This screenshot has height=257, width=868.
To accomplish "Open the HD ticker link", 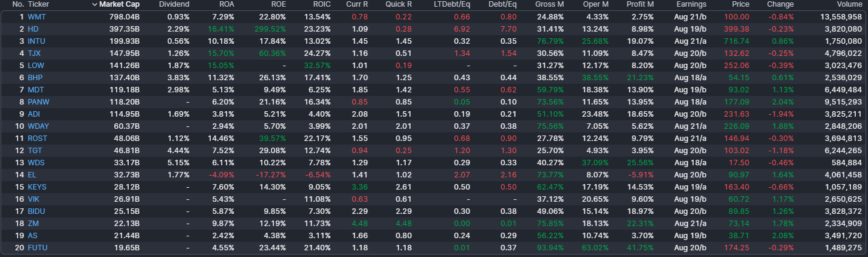I will [x=33, y=29].
